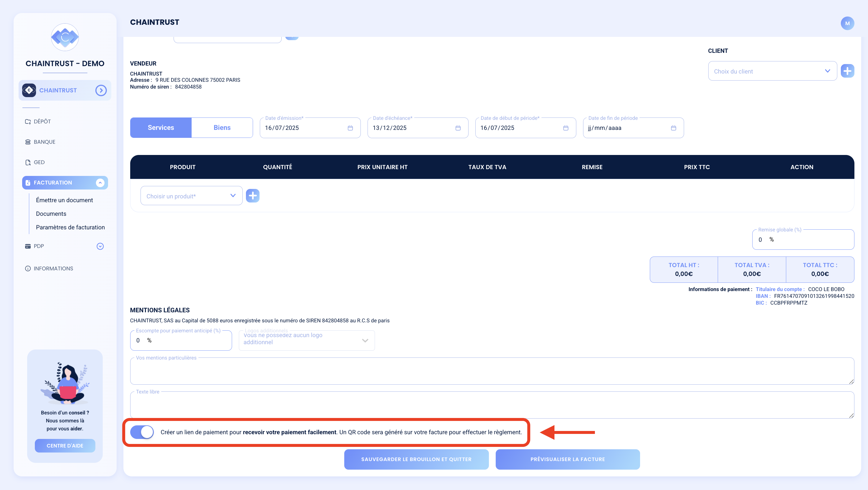
Task: Open calendar for Date de fin de période
Action: [x=673, y=128]
